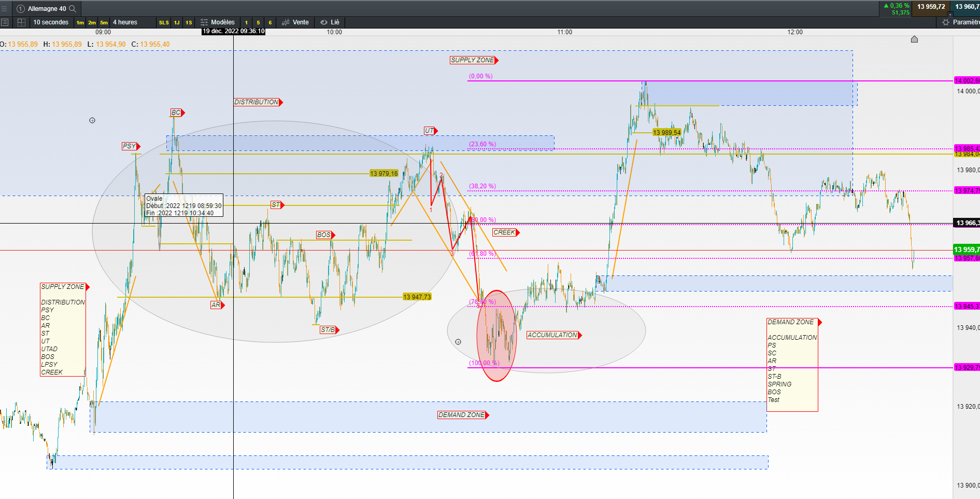Click the 13 989,54 price tag
980x499 pixels.
pyautogui.click(x=667, y=133)
